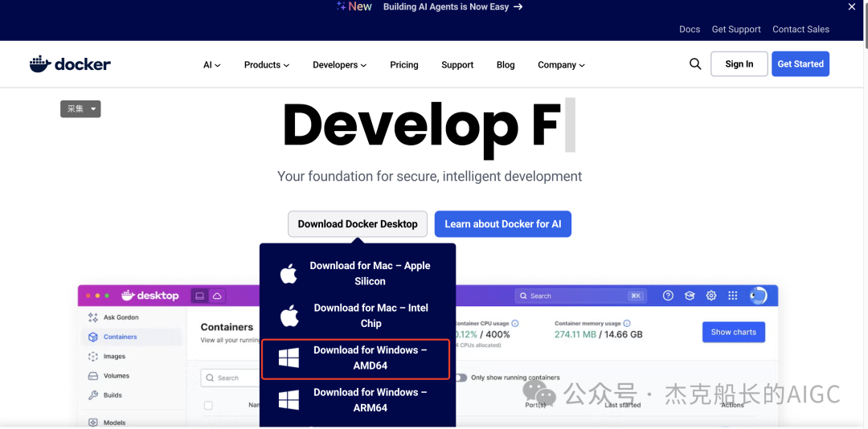Viewport: 868px width, 429px height.
Task: Click the Download Docker Desktop button
Action: pyautogui.click(x=358, y=224)
